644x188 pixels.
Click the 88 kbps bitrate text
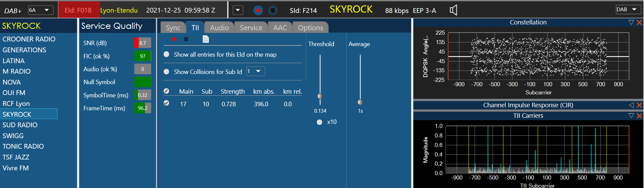pos(397,11)
